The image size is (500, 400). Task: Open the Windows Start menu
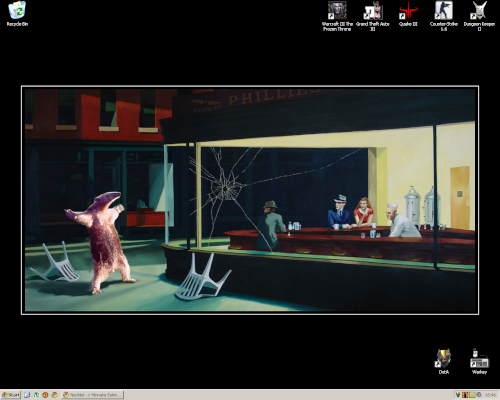click(x=11, y=395)
